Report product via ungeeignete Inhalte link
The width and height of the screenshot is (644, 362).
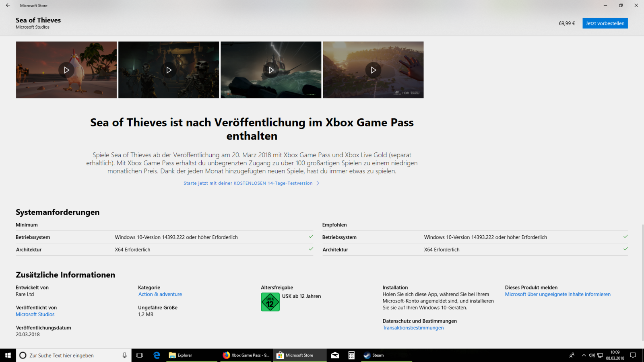click(557, 294)
